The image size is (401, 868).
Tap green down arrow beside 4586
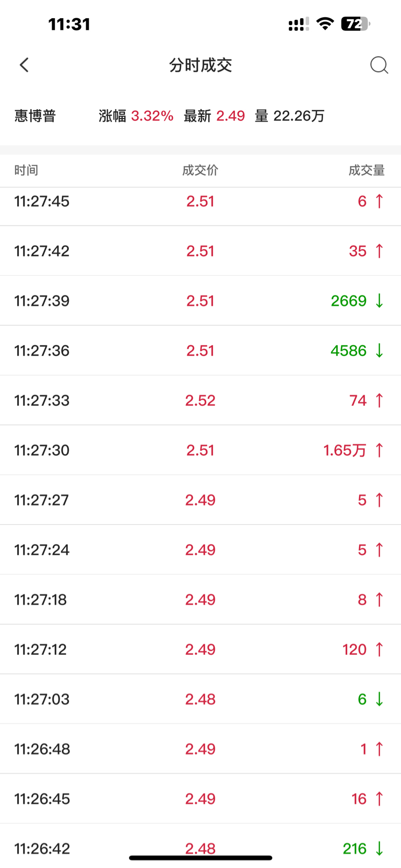[380, 350]
